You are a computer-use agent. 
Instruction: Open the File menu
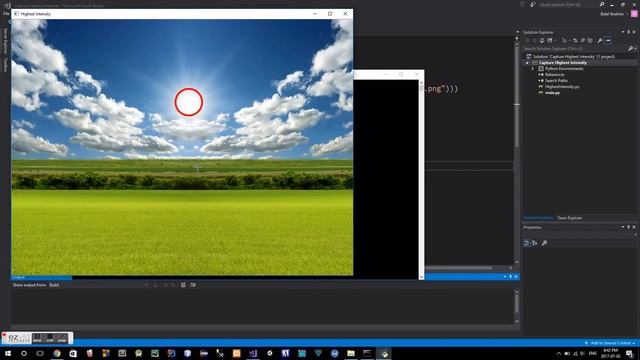pyautogui.click(x=6, y=13)
